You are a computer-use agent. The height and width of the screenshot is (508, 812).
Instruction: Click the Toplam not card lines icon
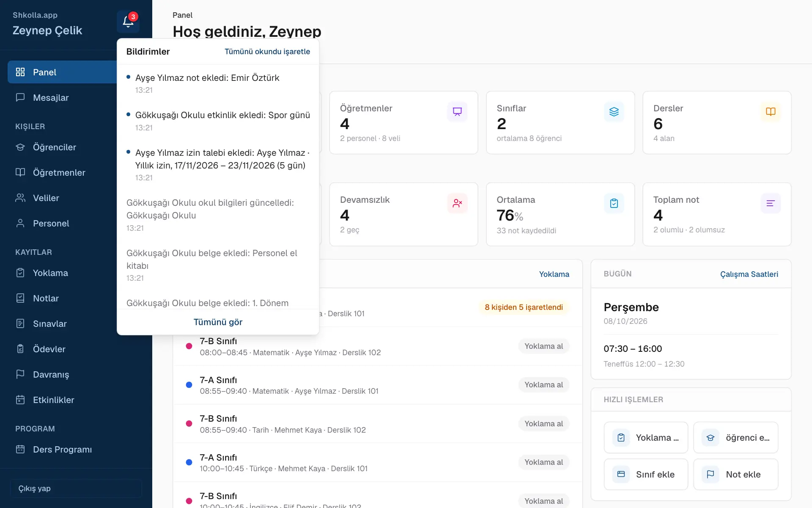click(x=771, y=203)
